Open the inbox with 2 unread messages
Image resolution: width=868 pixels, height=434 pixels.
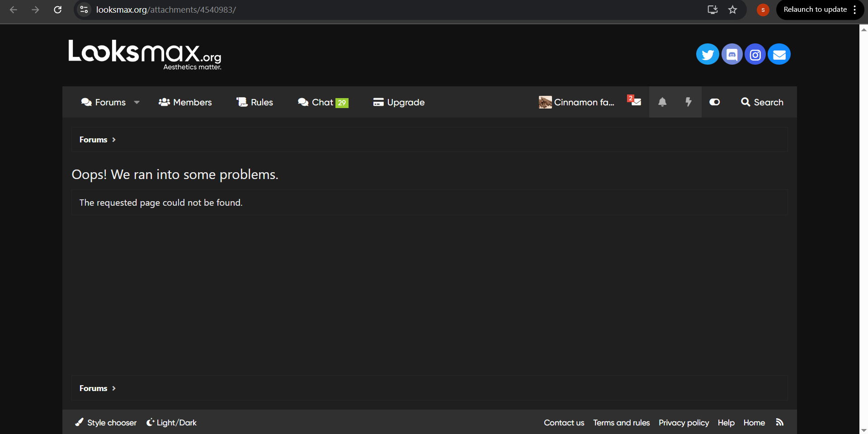[635, 102]
